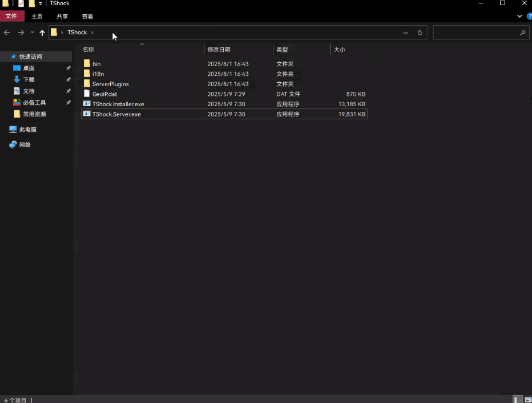Click the 2025/5/9 7:29 date cell
Viewport: 532px width, 403px height.
(x=226, y=94)
